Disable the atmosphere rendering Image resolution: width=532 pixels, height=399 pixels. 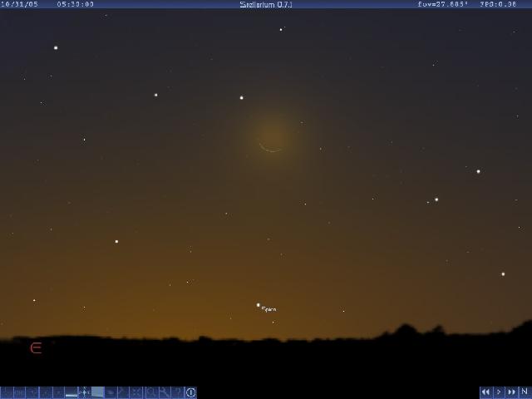pyautogui.click(x=97, y=392)
